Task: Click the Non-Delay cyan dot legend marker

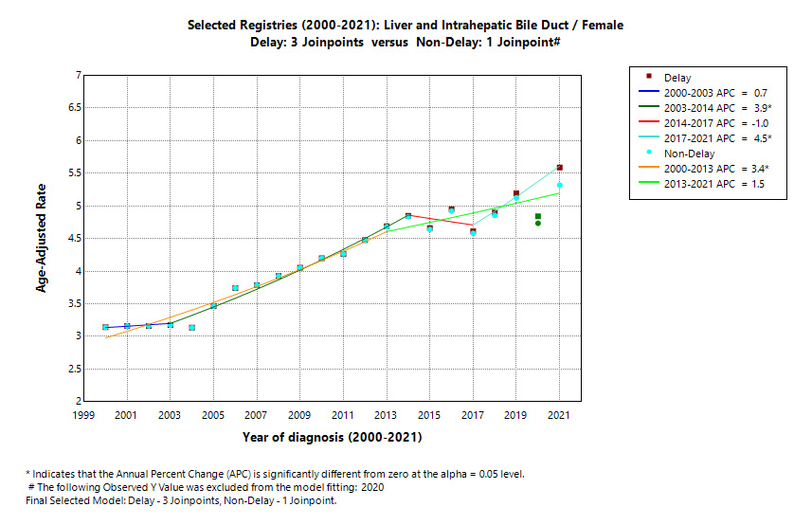Action: (x=648, y=153)
